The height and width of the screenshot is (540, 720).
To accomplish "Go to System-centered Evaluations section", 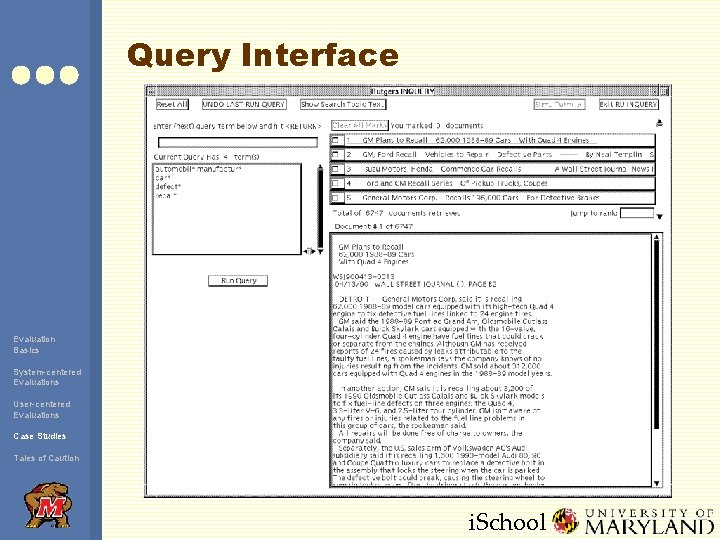I will (47, 377).
